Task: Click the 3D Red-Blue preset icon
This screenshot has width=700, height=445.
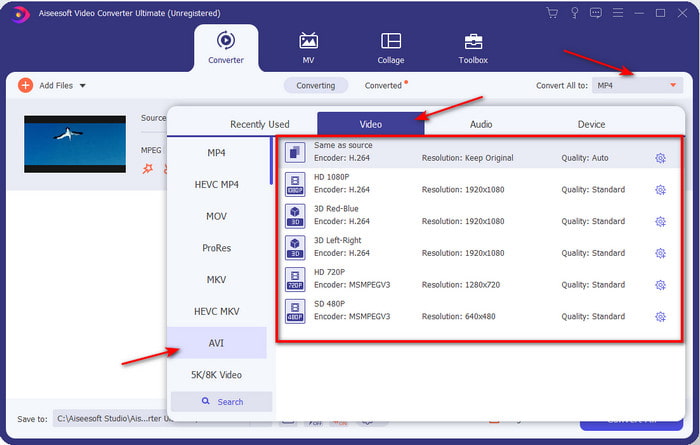Action: pos(295,216)
